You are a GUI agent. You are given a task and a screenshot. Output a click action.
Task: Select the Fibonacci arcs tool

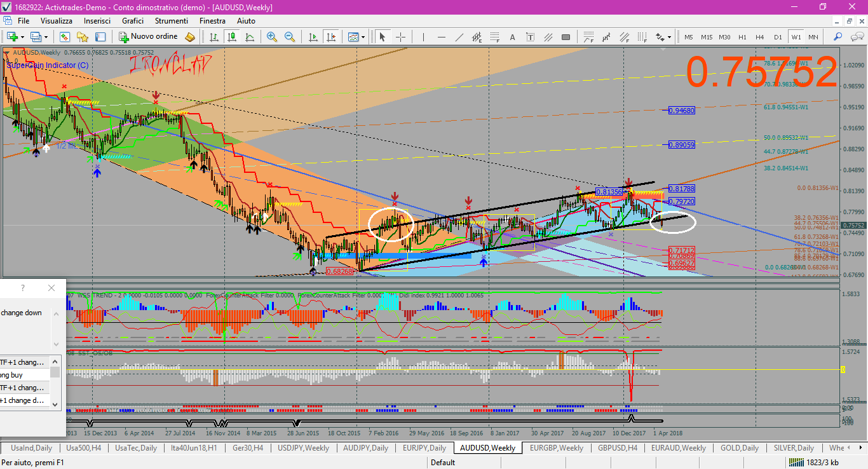(589, 37)
